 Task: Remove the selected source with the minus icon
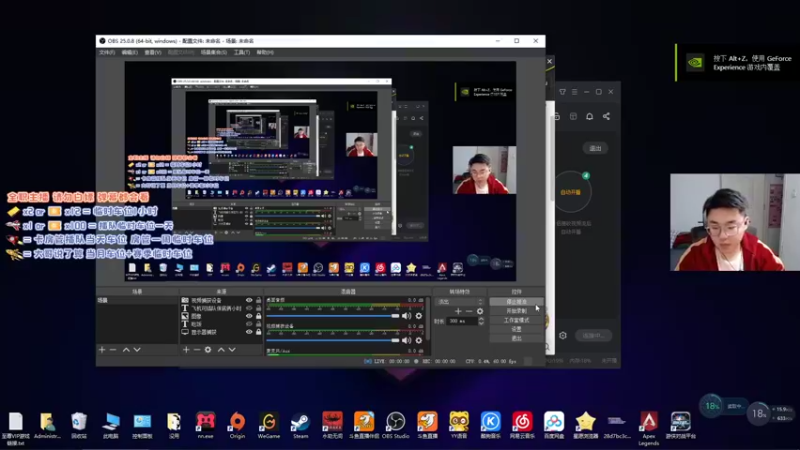(x=197, y=349)
